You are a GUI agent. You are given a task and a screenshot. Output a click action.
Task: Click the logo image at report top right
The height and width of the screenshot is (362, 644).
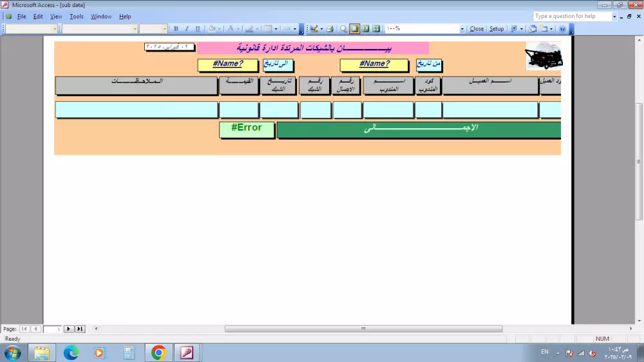pos(543,56)
